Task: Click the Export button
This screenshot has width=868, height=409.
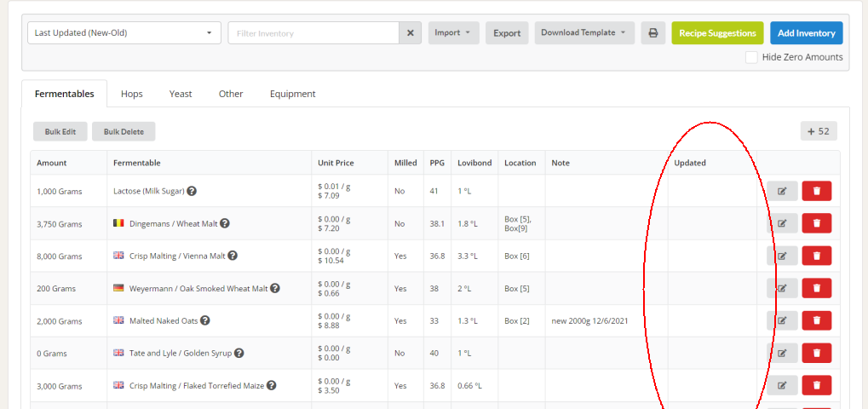Action: click(x=507, y=33)
